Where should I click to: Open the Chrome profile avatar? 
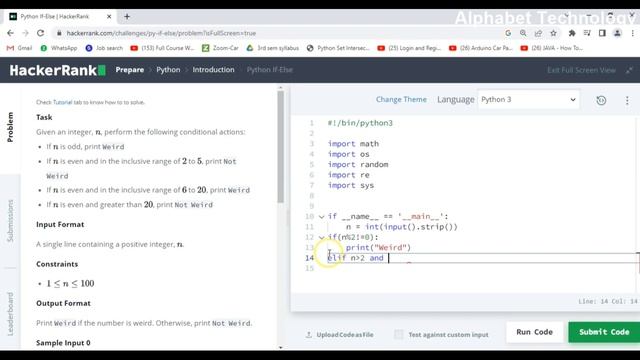[x=617, y=33]
